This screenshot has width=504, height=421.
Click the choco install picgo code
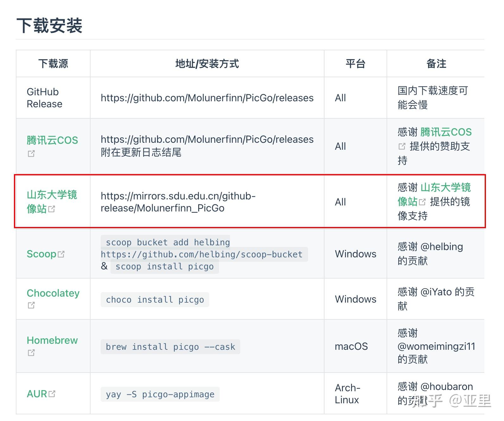coord(155,299)
